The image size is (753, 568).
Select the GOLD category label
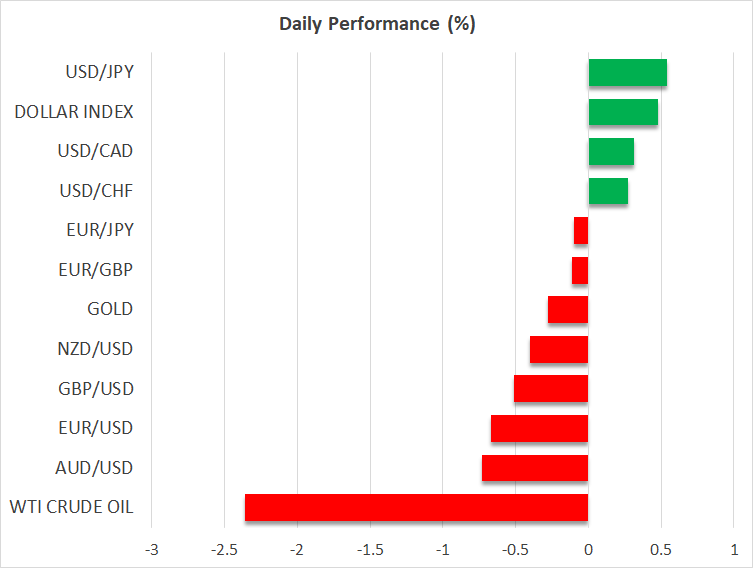[x=110, y=310]
